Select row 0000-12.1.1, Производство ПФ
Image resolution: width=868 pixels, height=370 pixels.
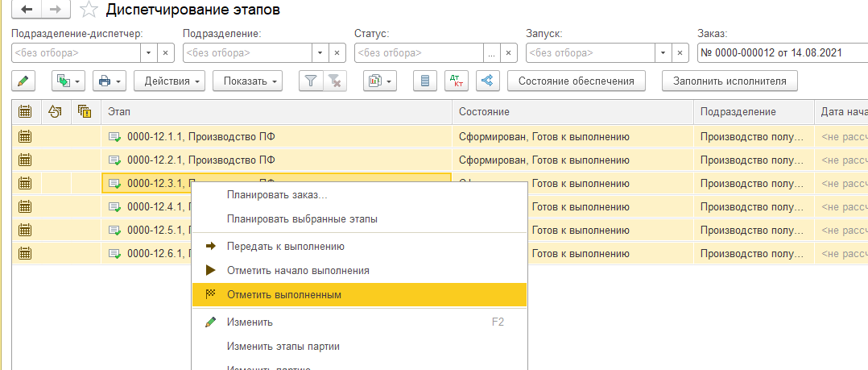(276, 136)
